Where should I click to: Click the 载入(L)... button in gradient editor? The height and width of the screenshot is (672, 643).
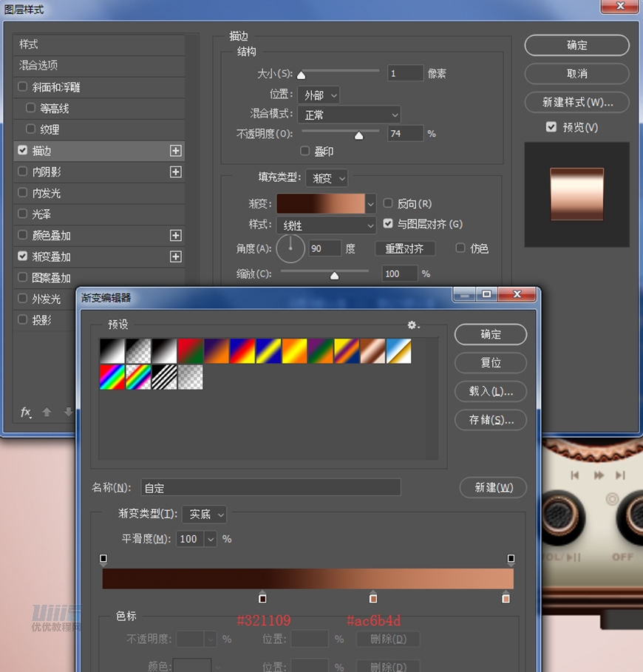pyautogui.click(x=491, y=391)
